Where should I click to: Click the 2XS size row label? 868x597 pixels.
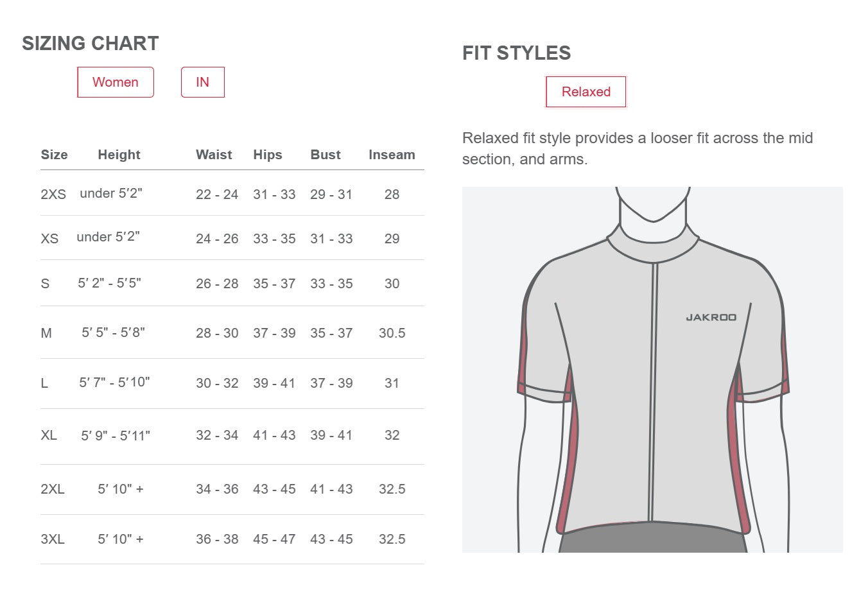pos(53,195)
